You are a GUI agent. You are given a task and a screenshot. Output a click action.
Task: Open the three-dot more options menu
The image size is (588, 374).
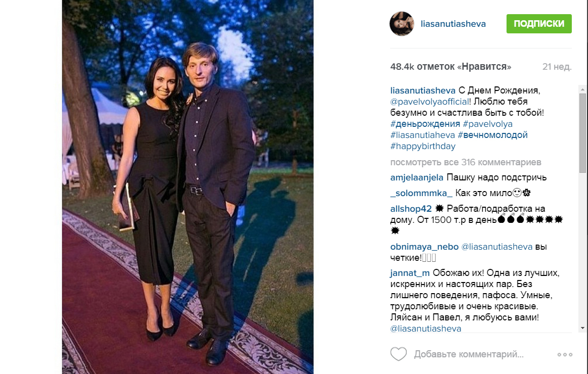(565, 354)
